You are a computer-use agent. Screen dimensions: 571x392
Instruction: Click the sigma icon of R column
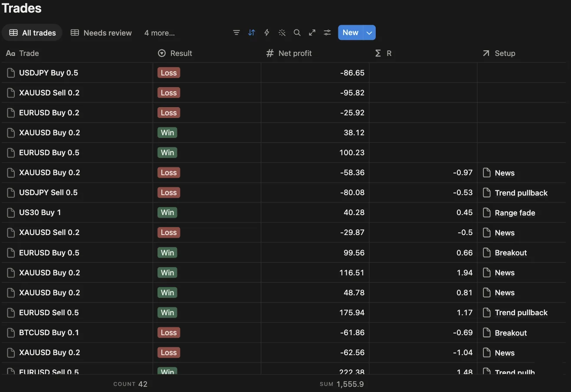[x=378, y=53]
